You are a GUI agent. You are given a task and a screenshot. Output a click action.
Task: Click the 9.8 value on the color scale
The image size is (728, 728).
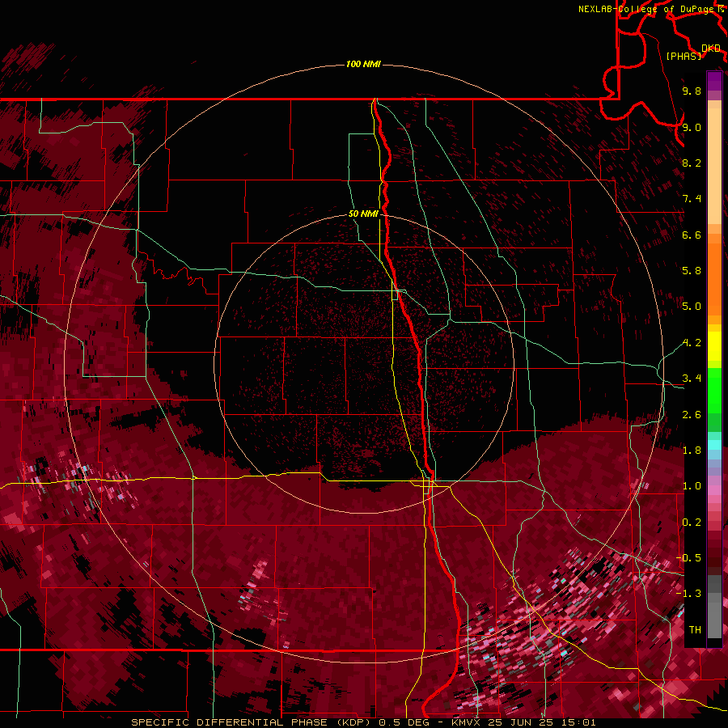[x=692, y=91]
